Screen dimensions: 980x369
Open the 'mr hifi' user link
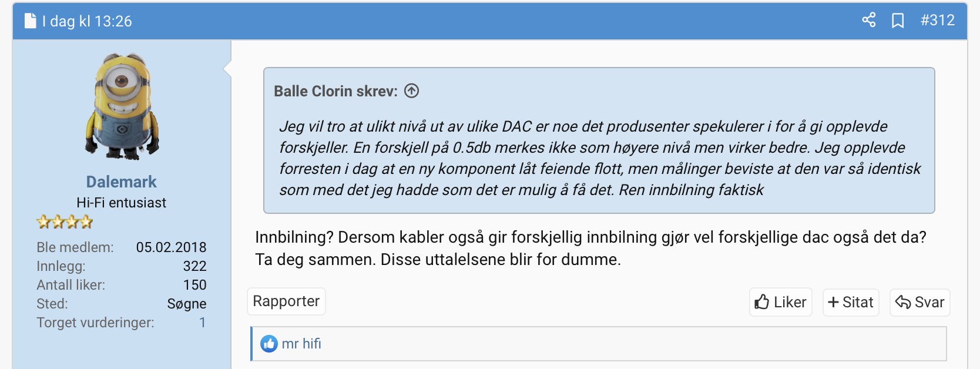coord(301,344)
